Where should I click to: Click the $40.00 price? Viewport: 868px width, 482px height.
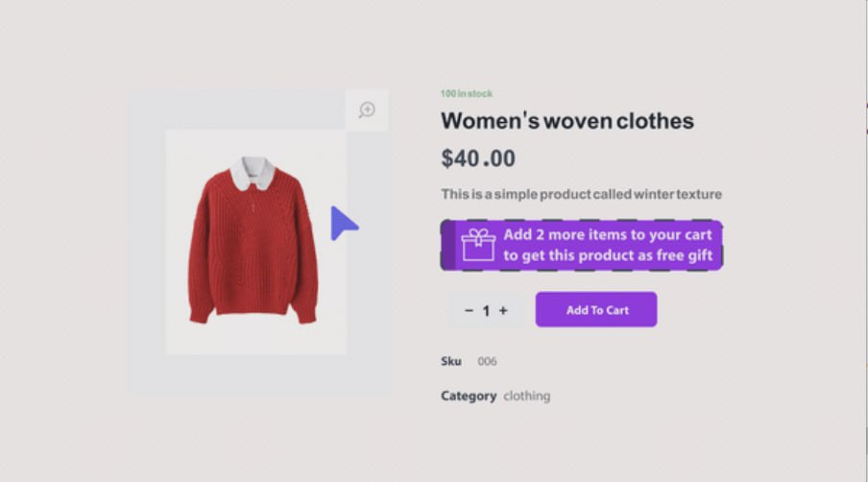point(478,158)
